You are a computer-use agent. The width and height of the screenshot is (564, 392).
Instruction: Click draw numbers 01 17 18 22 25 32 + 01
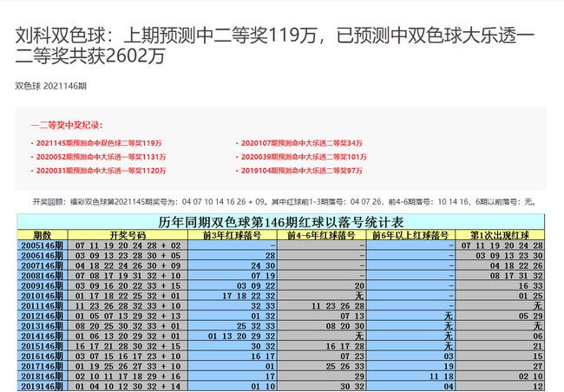128,296
